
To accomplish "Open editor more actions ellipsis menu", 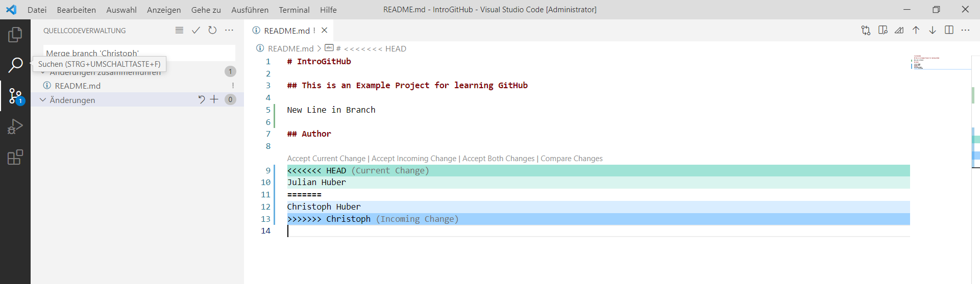I will tap(965, 31).
